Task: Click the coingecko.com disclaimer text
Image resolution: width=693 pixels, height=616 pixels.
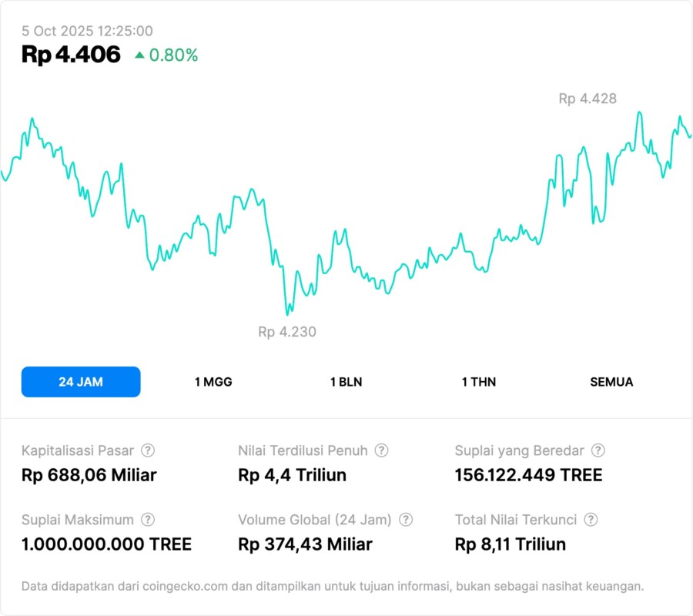Action: (332, 586)
